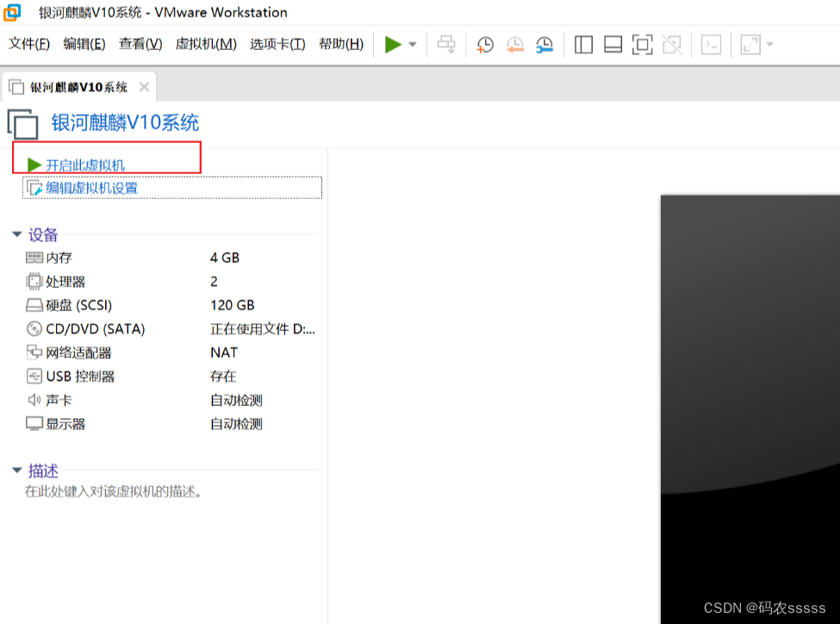
Task: Select the 处理器 device row
Action: [171, 282]
